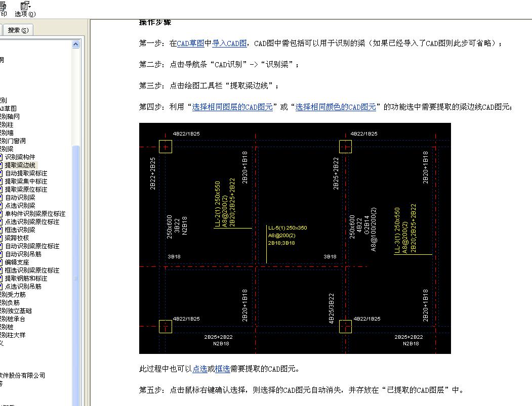Select 自动提取梁标注 topic

pos(26,173)
